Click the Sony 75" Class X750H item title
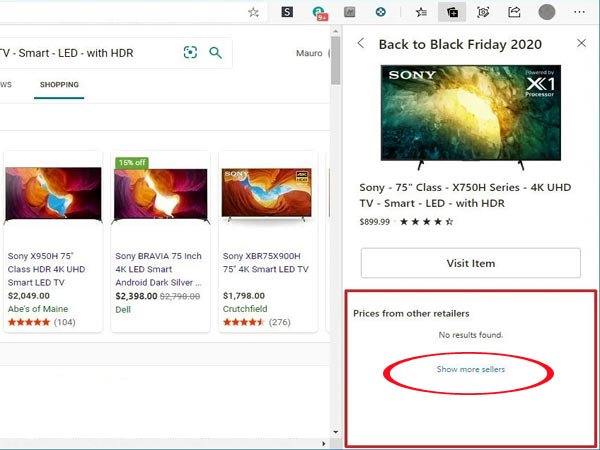 (x=465, y=195)
